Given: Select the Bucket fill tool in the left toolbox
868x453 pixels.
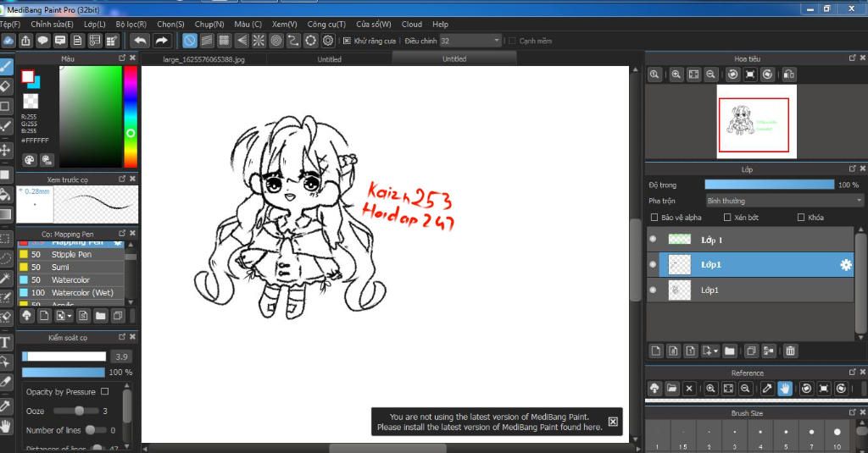Looking at the screenshot, I should [6, 194].
